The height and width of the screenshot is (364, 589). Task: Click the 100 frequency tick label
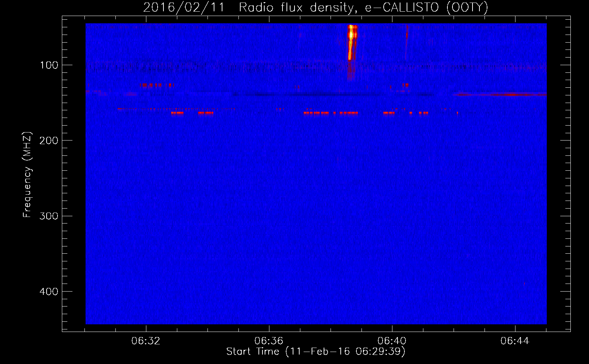[x=49, y=65]
